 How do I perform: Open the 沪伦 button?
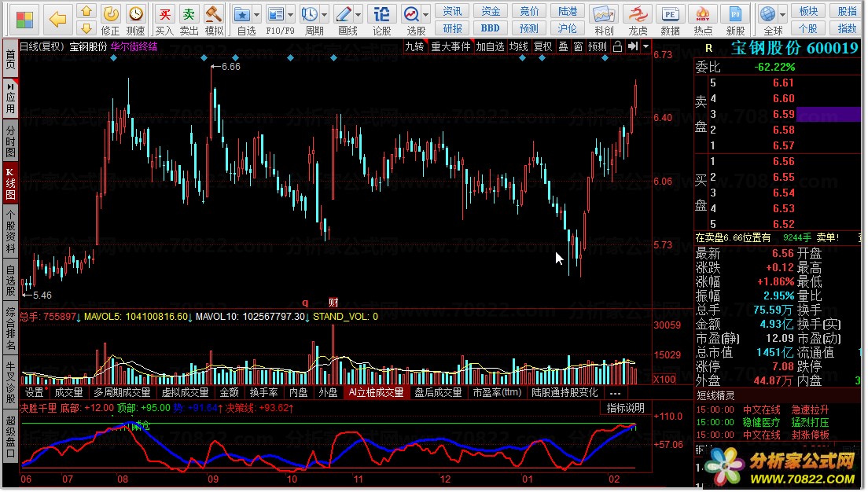click(568, 28)
